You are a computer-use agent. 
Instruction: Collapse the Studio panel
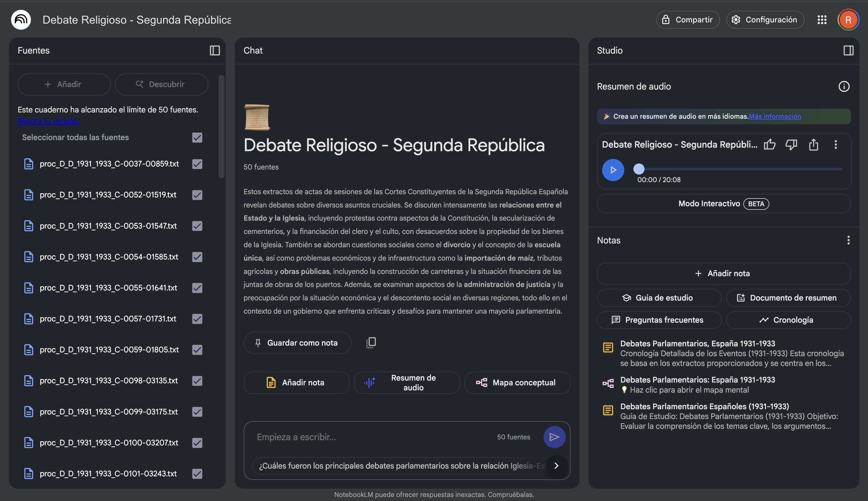[848, 50]
